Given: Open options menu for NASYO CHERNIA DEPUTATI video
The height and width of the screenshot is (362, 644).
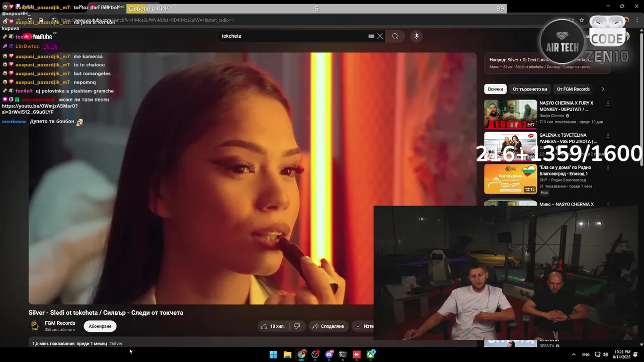Looking at the screenshot, I should tap(608, 104).
